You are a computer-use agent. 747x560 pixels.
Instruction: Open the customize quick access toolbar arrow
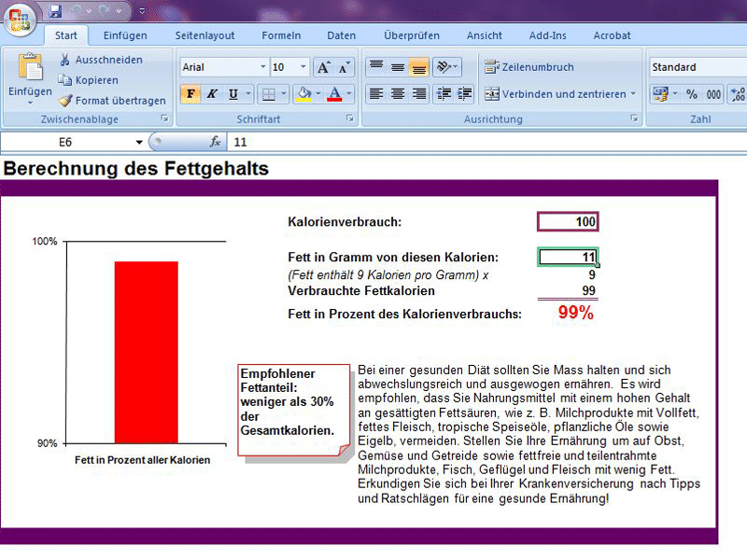point(142,10)
